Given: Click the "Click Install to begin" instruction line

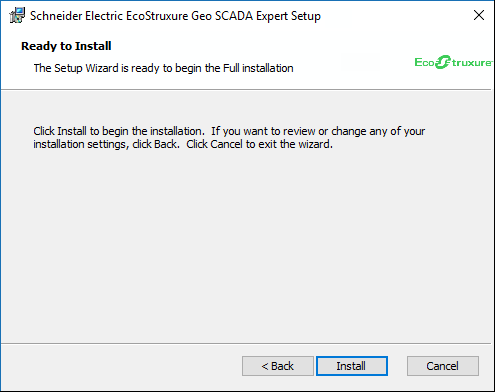Looking at the screenshot, I should [x=229, y=131].
